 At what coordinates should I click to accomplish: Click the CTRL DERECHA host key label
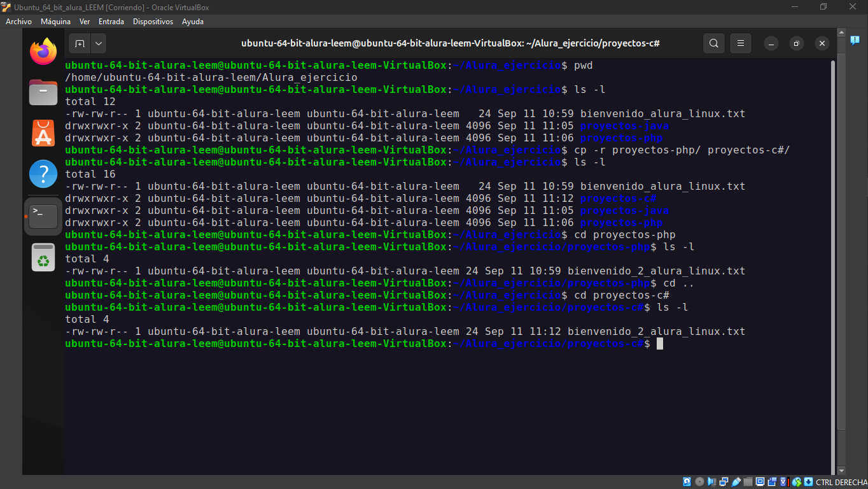[x=841, y=482]
